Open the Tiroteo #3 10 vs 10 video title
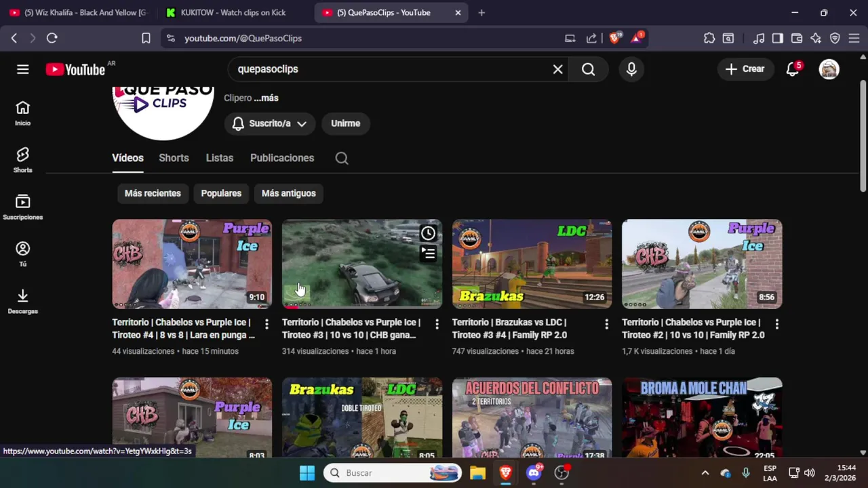Viewport: 868px width, 488px height. coord(351,329)
